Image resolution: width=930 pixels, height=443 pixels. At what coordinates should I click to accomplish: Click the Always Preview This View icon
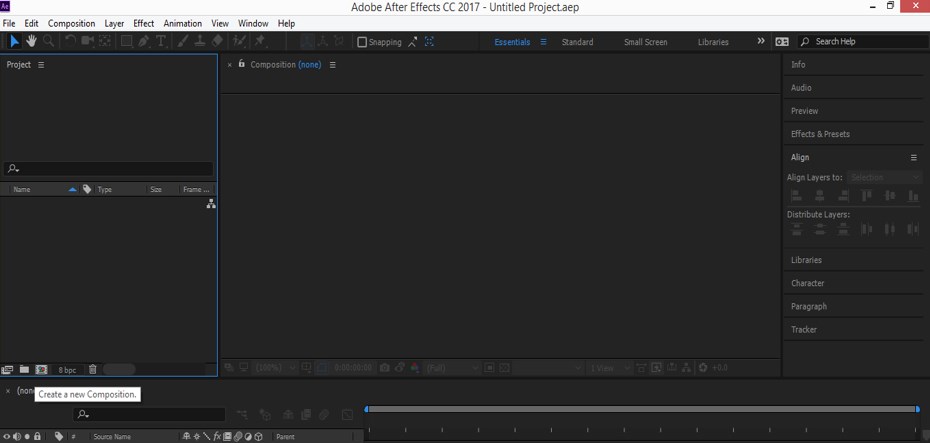pos(229,368)
